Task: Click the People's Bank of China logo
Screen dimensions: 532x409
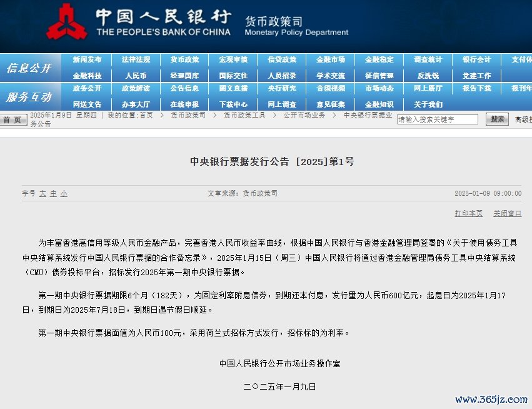Action: (66, 23)
